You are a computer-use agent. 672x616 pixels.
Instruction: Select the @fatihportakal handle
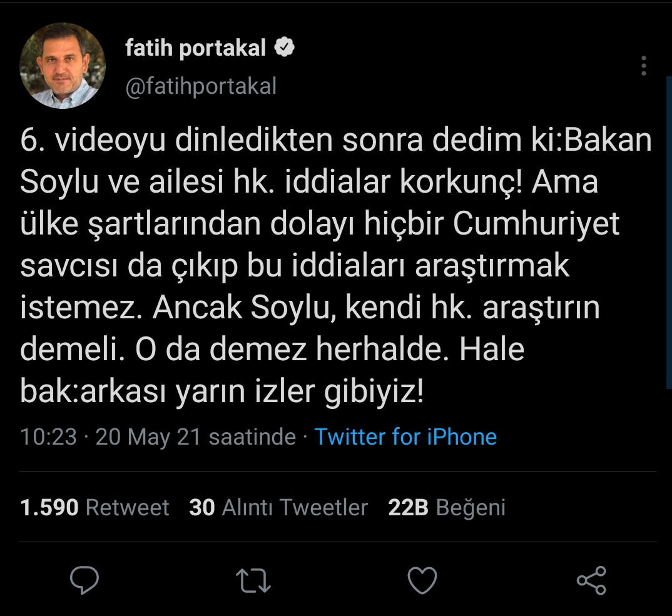click(x=202, y=86)
